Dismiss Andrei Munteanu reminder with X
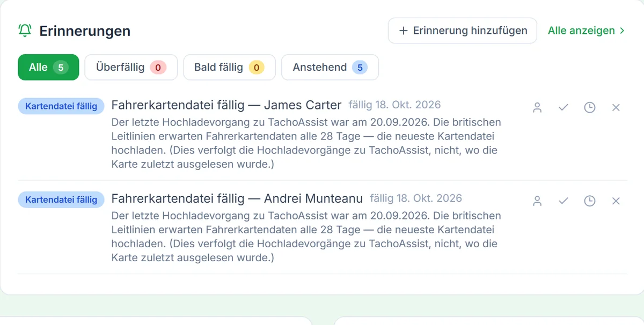Image resolution: width=644 pixels, height=325 pixels. tap(616, 201)
